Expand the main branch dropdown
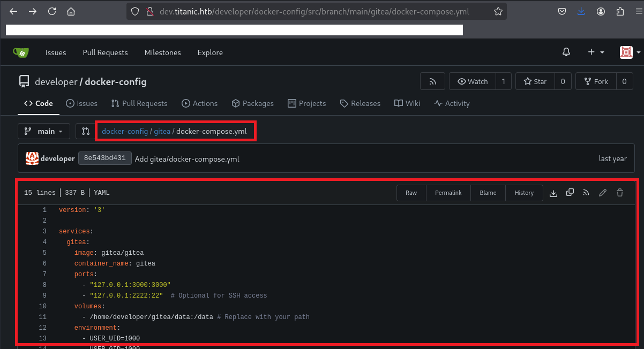This screenshot has height=349, width=644. 44,131
